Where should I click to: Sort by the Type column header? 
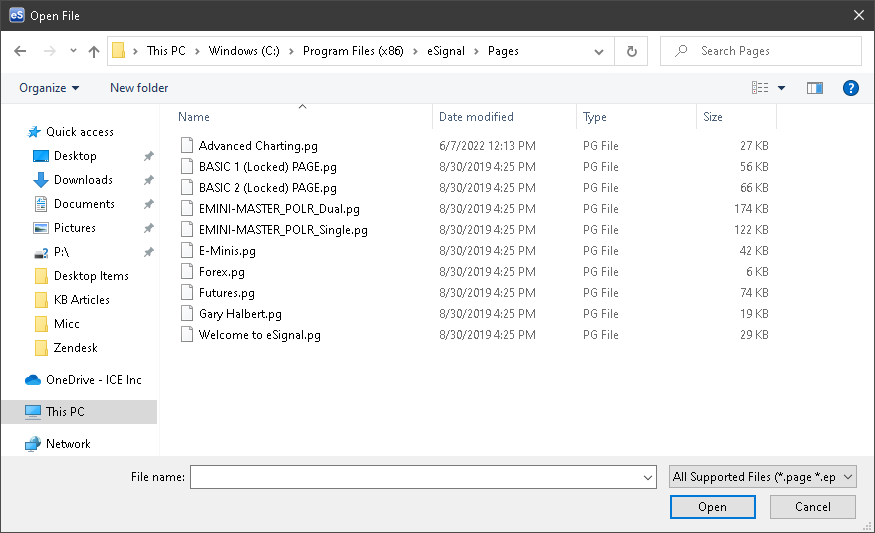595,117
